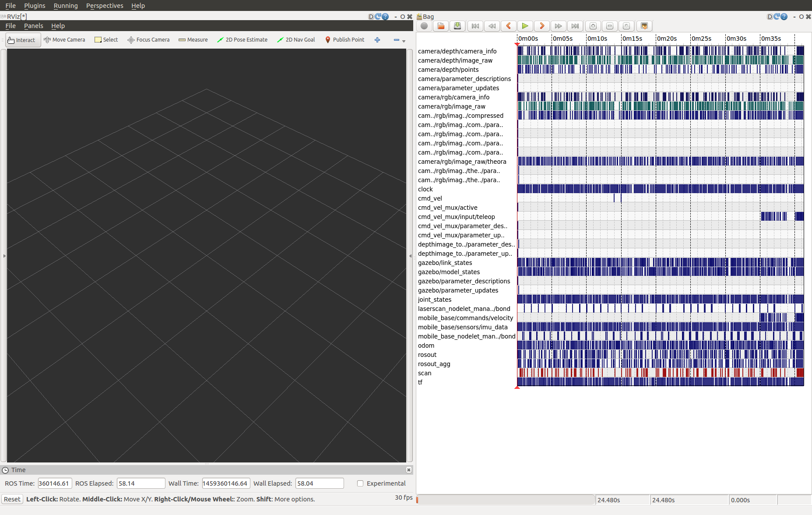Jump to end of bag timeline
Viewport: 812px width, 515px height.
pyautogui.click(x=575, y=26)
